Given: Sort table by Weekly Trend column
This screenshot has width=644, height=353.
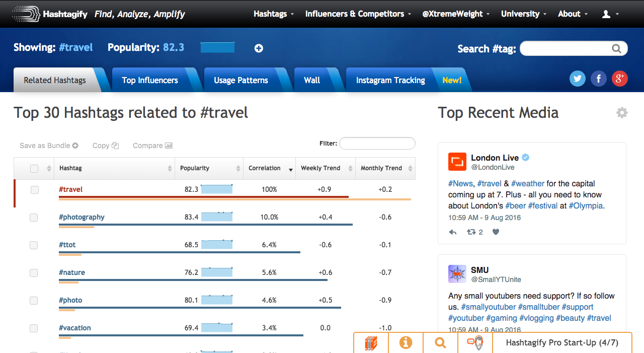Looking at the screenshot, I should (326, 168).
